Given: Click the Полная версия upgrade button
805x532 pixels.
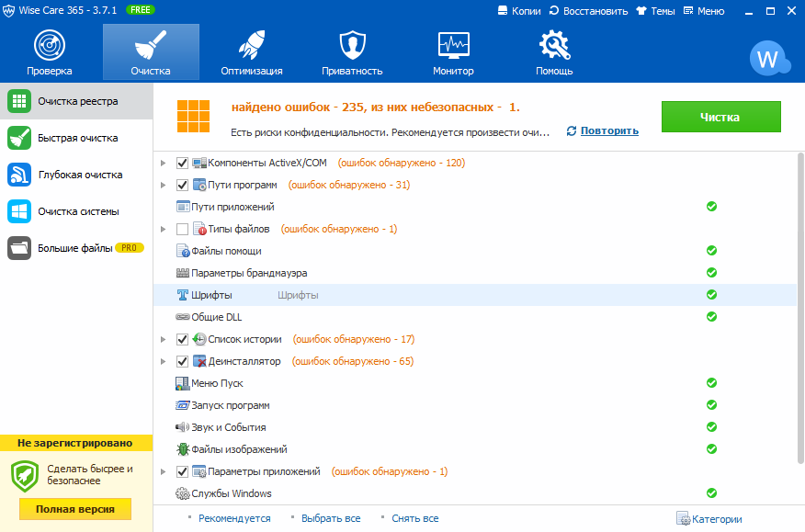Looking at the screenshot, I should [x=75, y=509].
